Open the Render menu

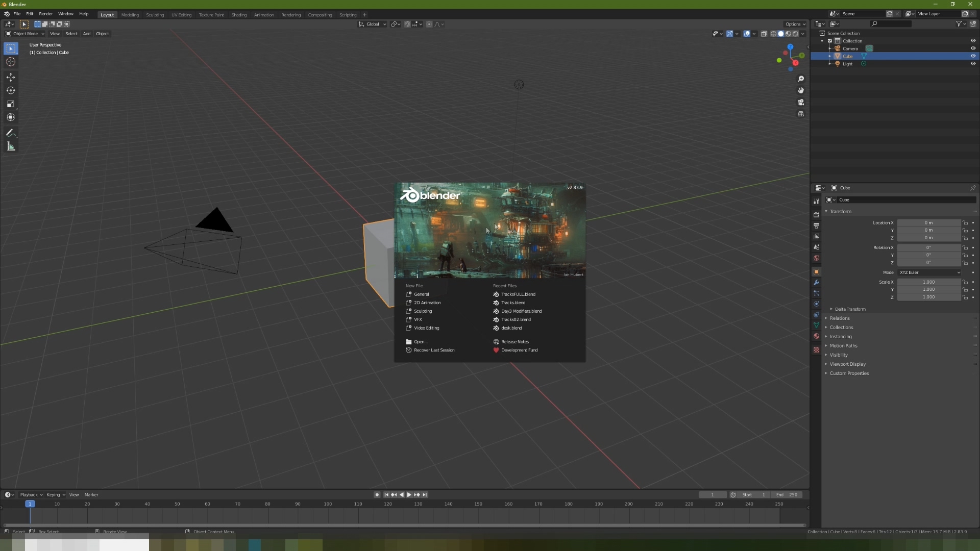click(x=45, y=14)
